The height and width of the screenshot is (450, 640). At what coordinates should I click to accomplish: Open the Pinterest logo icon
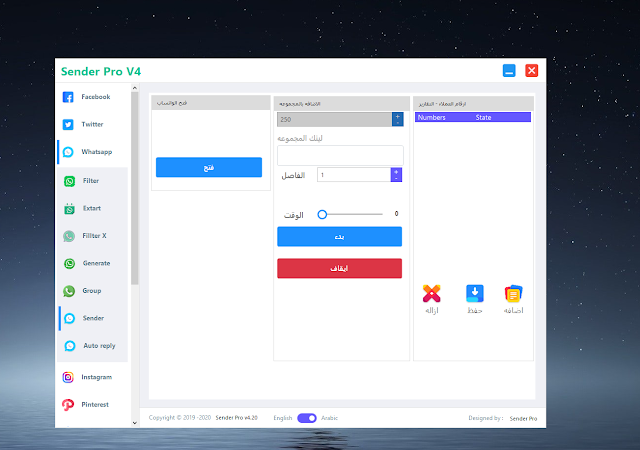coord(68,405)
